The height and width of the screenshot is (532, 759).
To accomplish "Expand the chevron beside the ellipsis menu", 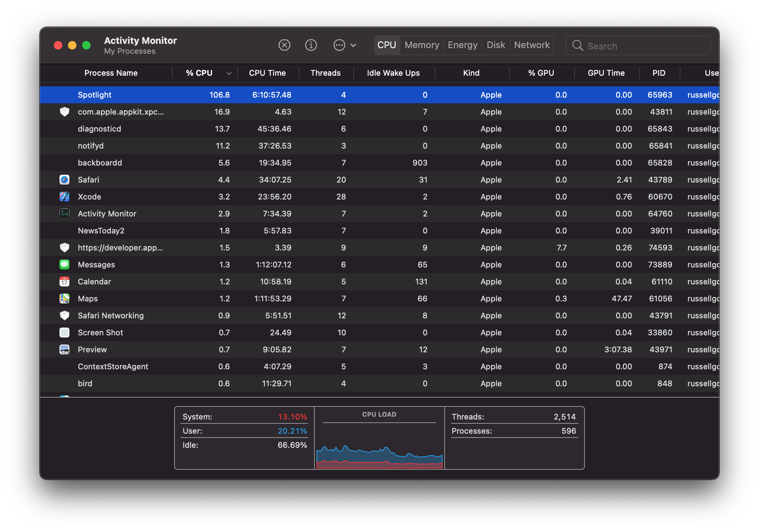I will (353, 45).
